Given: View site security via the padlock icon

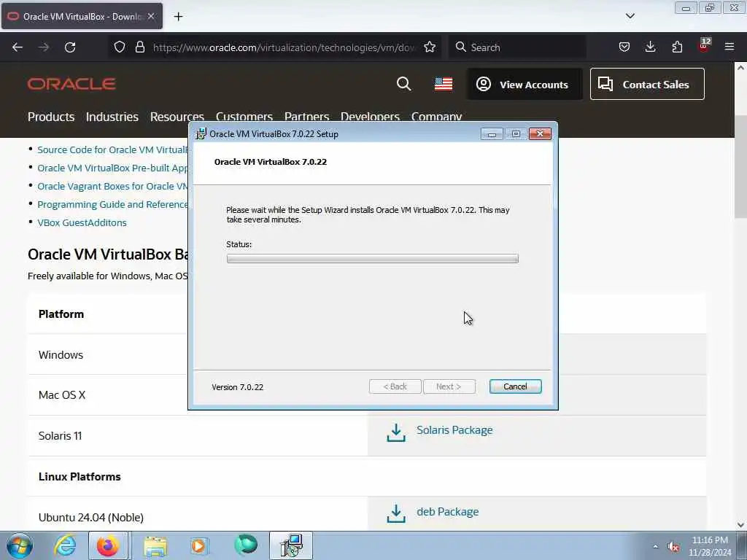Looking at the screenshot, I should click(x=139, y=47).
